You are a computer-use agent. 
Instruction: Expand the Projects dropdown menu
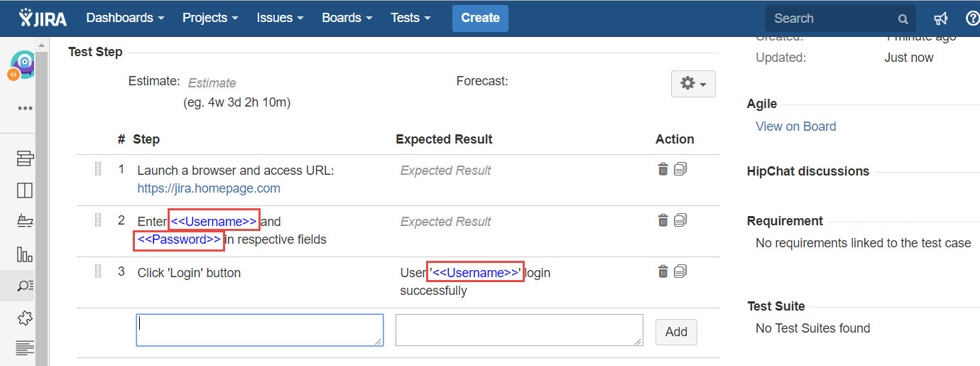[x=210, y=18]
